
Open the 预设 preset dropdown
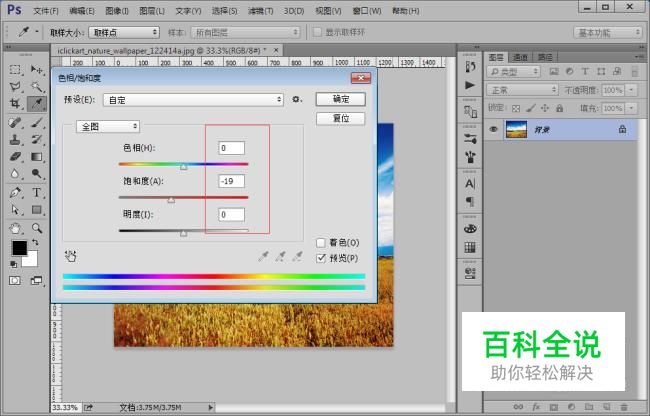[x=194, y=100]
